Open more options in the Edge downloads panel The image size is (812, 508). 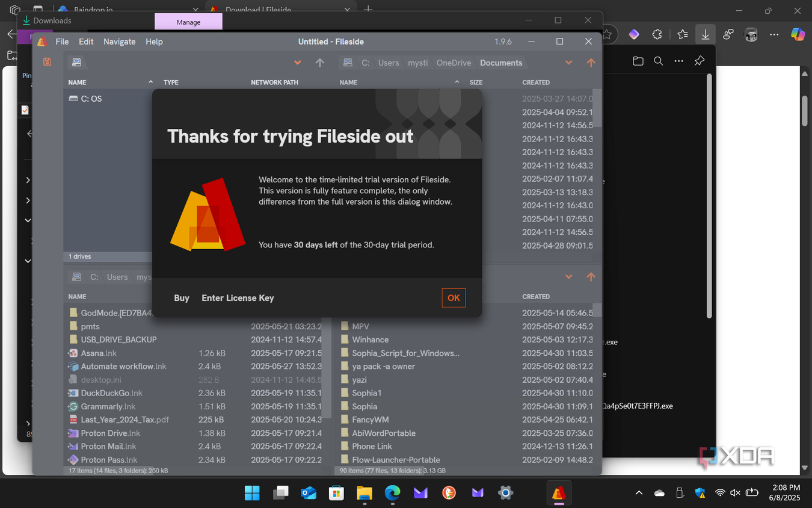[x=679, y=61]
